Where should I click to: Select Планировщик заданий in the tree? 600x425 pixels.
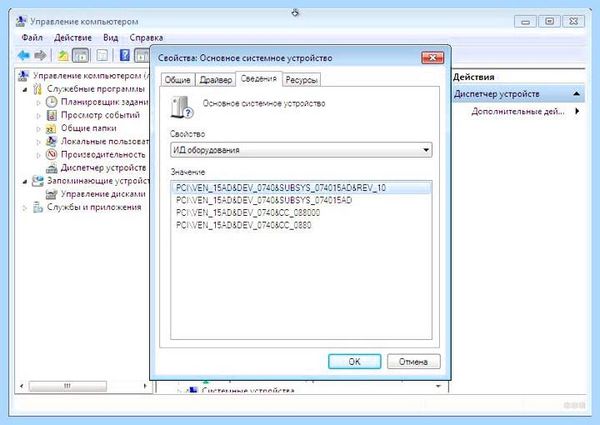click(x=104, y=102)
